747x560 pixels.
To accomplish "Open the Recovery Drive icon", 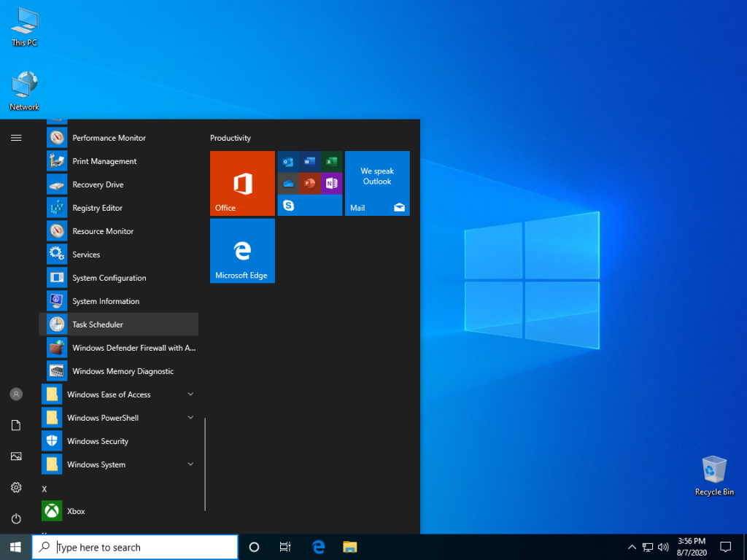I will pyautogui.click(x=57, y=184).
